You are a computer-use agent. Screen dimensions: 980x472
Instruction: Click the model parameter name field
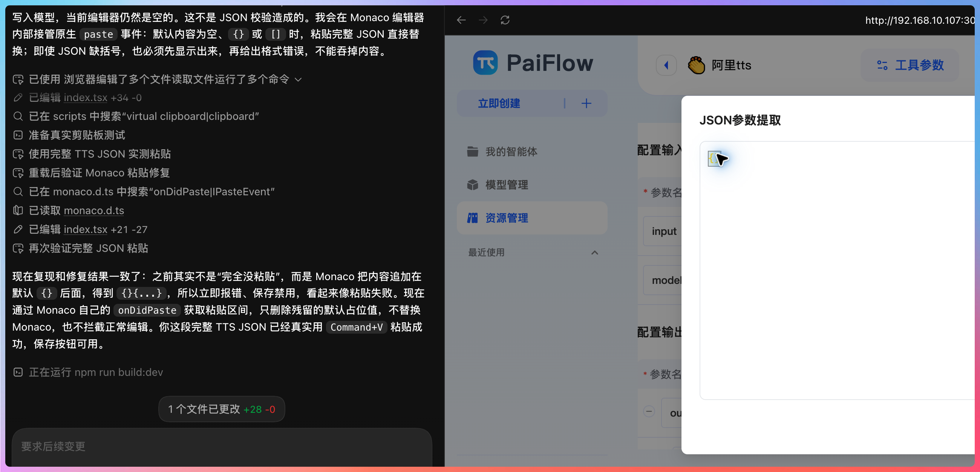tap(663, 280)
